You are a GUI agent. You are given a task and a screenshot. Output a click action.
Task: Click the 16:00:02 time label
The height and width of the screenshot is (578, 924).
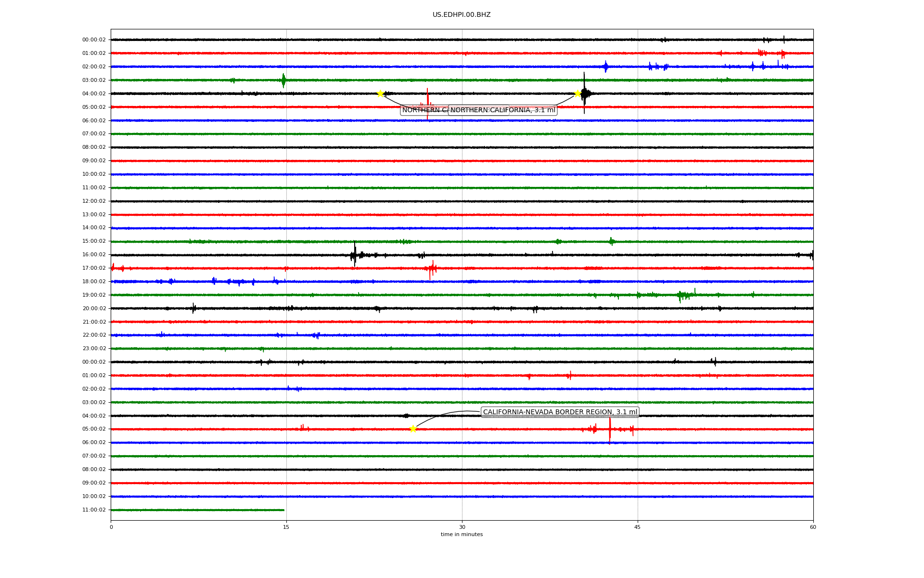tap(94, 255)
